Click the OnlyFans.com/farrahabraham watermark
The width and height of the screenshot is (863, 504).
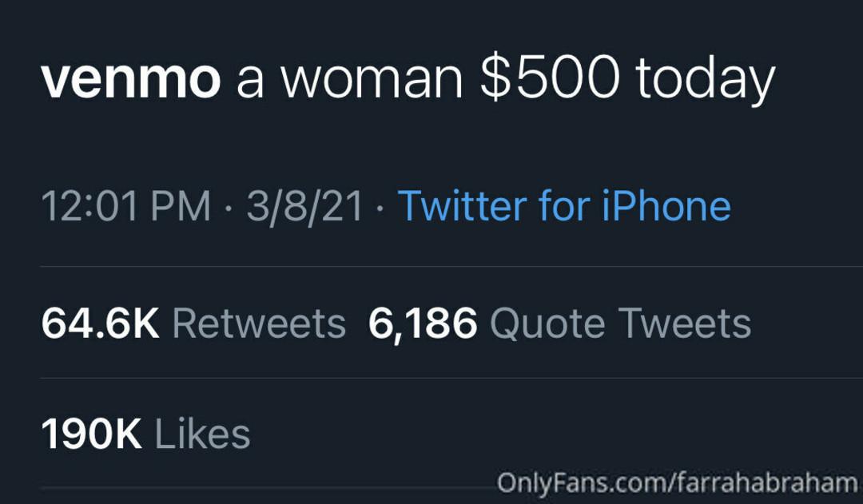pos(678,483)
